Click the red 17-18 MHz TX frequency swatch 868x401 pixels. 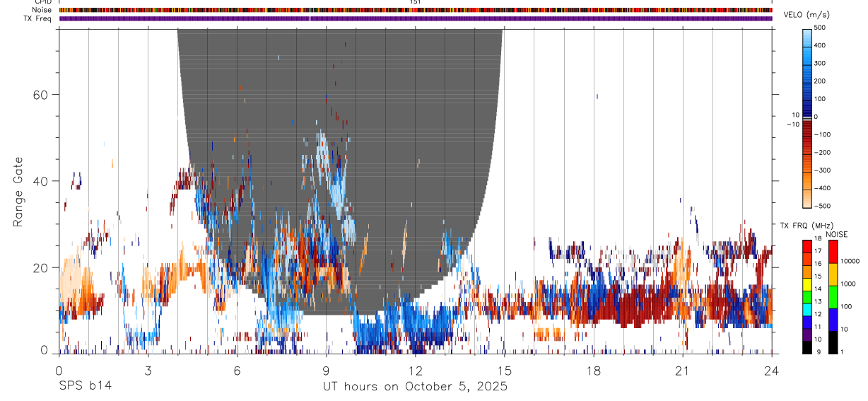[807, 245]
